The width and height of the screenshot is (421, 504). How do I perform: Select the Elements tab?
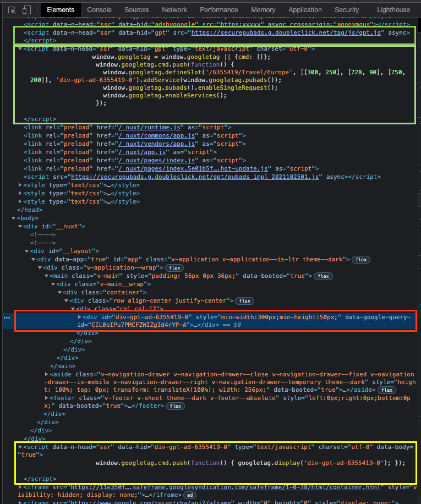[x=61, y=10]
